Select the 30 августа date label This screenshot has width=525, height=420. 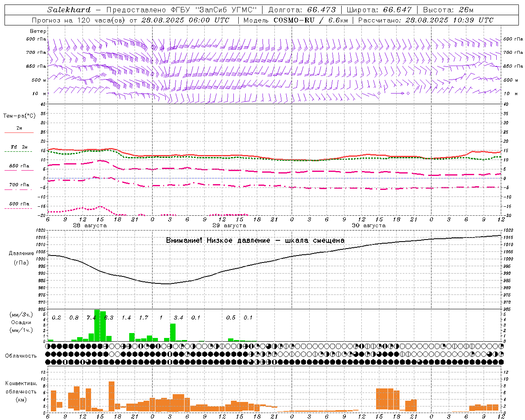[369, 226]
